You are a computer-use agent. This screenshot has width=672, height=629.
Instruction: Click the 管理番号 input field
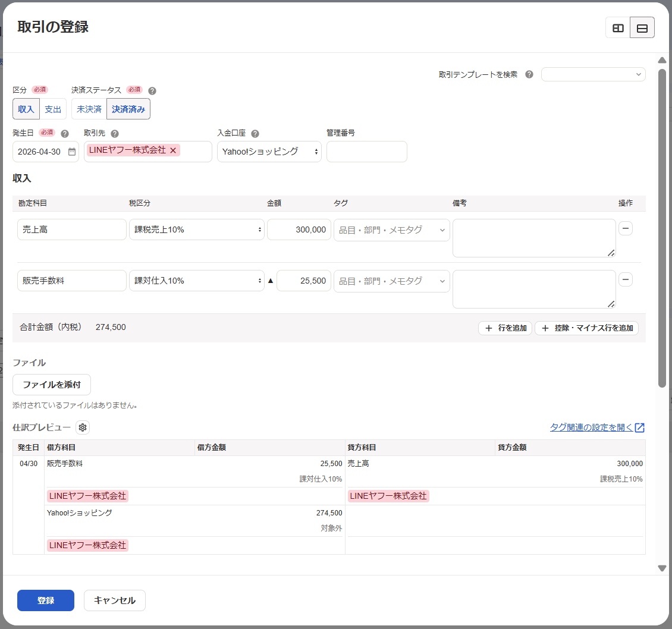(x=367, y=152)
